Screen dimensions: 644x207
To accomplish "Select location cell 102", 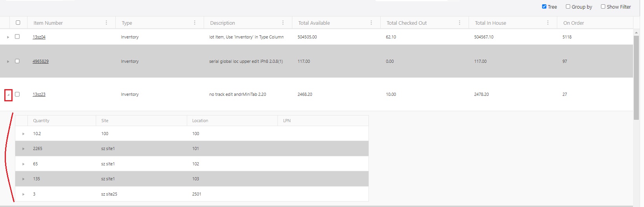I will 195,164.
